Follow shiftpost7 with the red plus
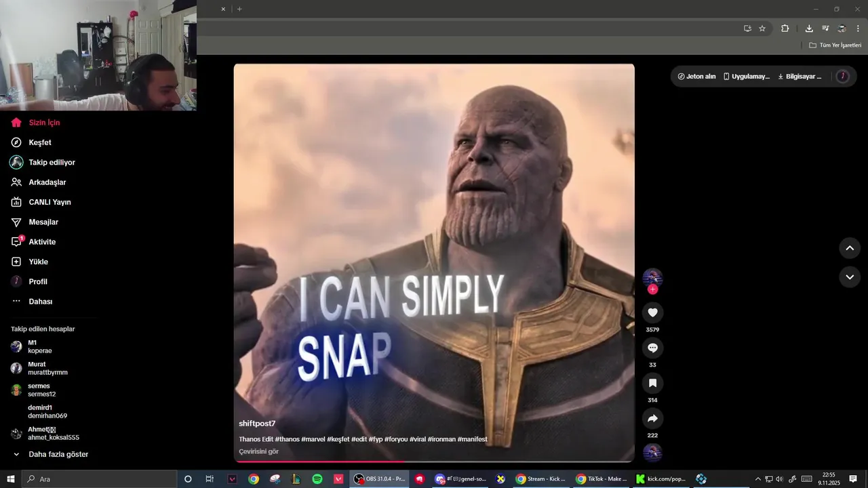 click(x=652, y=289)
